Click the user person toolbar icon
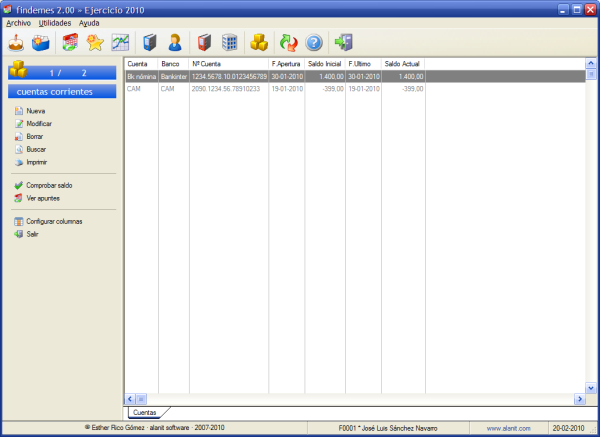The height and width of the screenshot is (437, 600). 176,42
